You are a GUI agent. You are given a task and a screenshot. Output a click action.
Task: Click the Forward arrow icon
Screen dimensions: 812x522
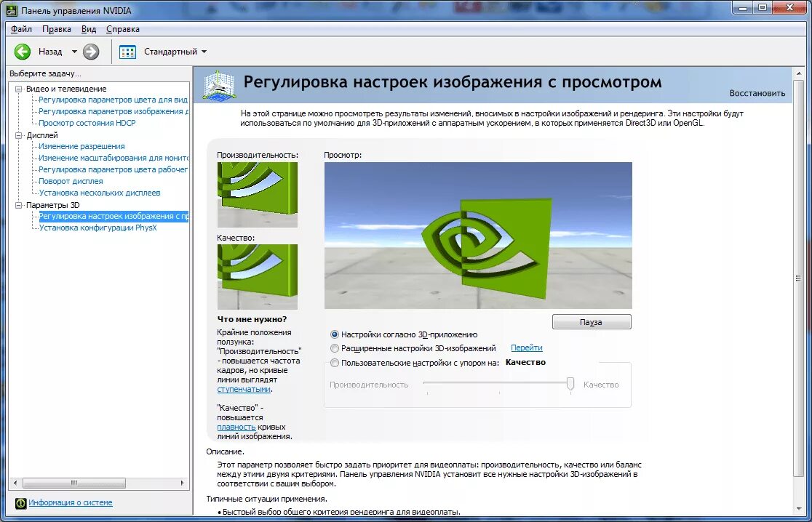pos(91,51)
